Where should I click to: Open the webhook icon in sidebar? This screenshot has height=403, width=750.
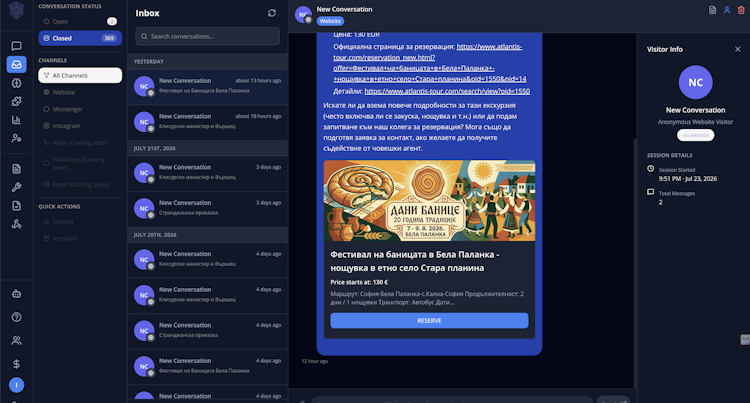16,224
